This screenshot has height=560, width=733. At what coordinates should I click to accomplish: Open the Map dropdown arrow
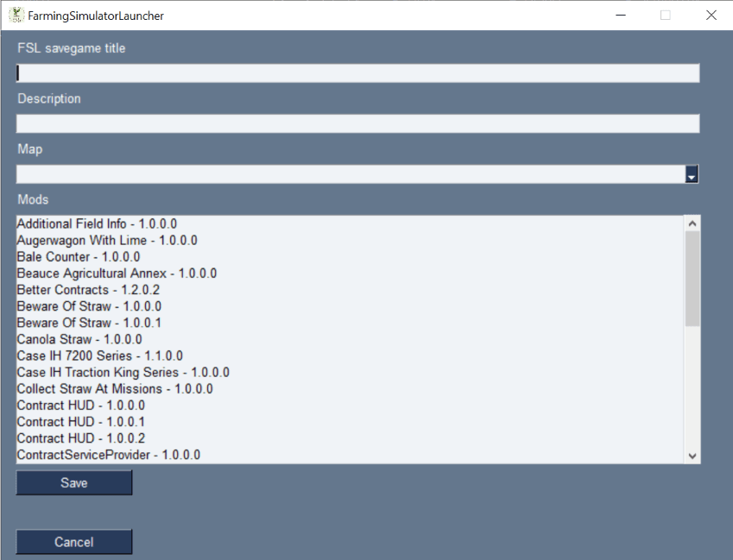(692, 174)
